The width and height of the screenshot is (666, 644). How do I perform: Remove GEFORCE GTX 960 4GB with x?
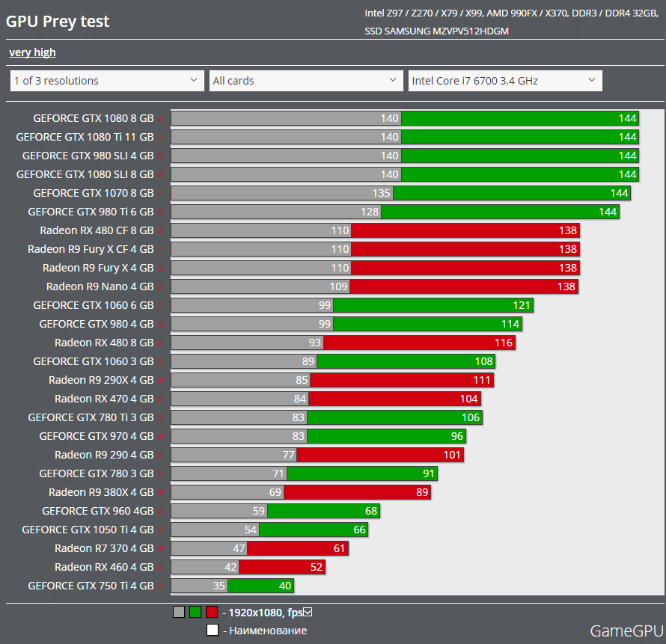click(x=161, y=511)
